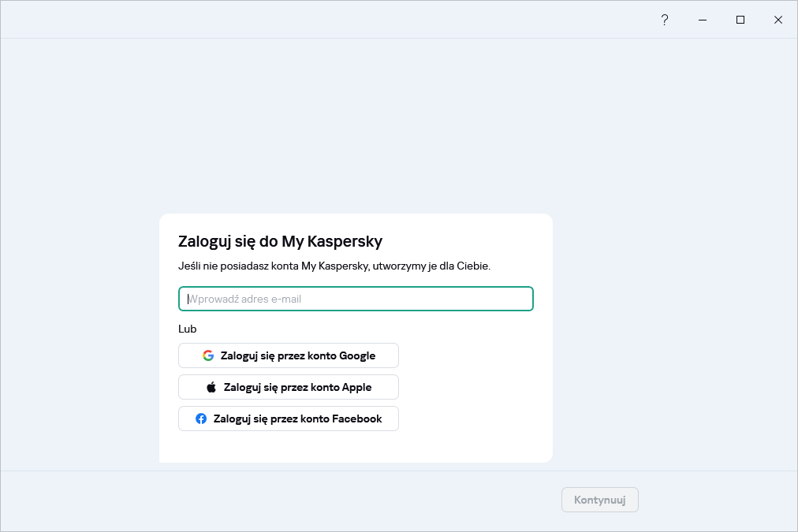Click the word 'Apple' in the sign-in button
798x532 pixels.
[x=356, y=387]
